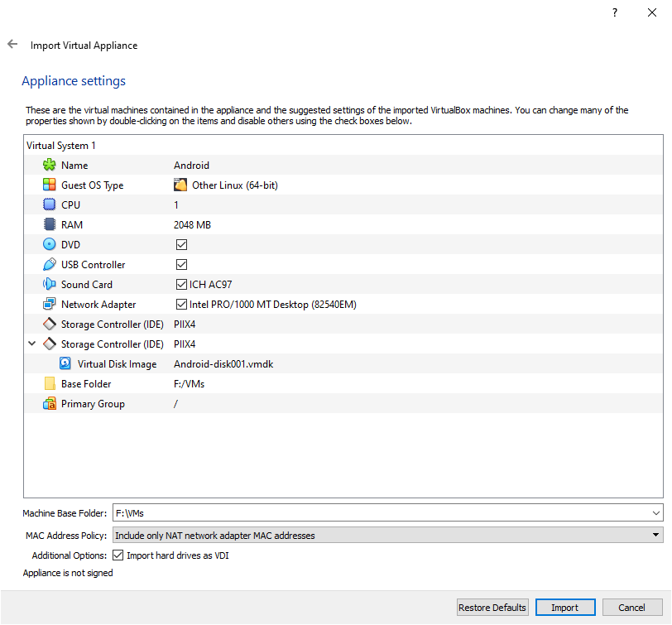Toggle Import hard drives as VDI
Viewport: 672px width, 625px height.
pos(118,555)
